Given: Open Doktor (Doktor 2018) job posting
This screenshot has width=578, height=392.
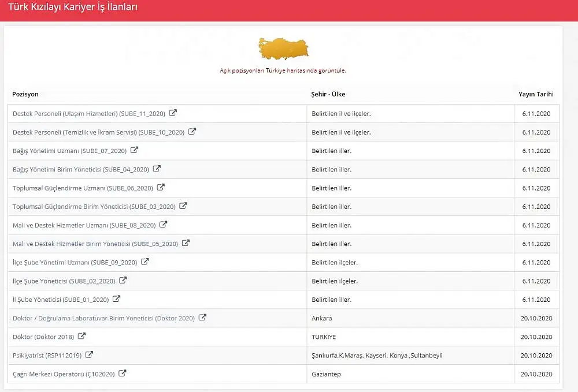Looking at the screenshot, I should point(43,337).
